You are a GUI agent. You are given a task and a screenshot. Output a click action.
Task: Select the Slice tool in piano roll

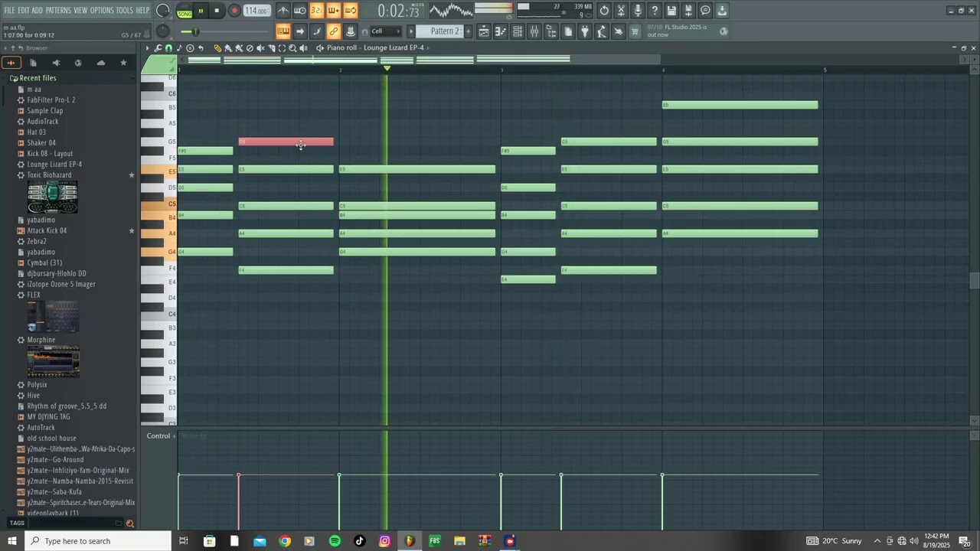pyautogui.click(x=271, y=48)
